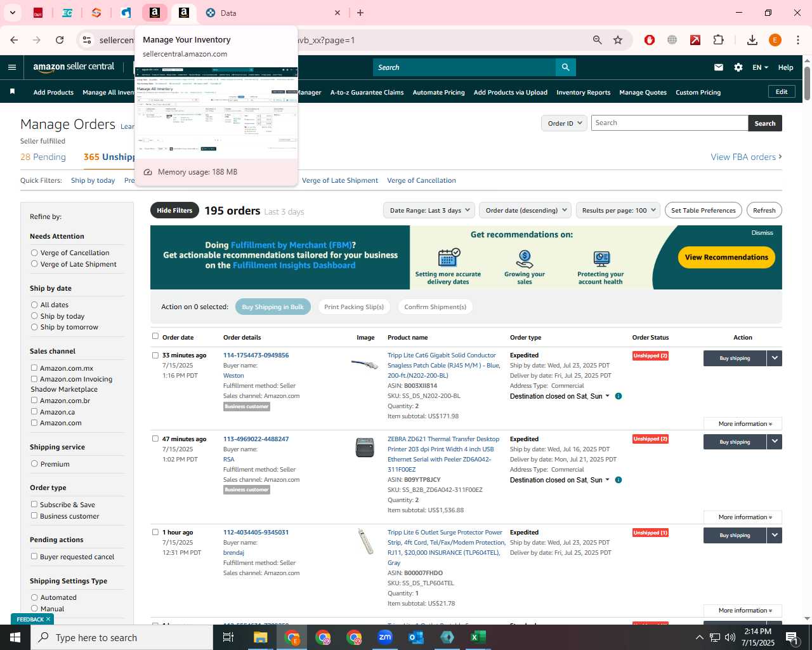
Task: Click info icon for order 114-1754473-0949856 destination
Action: [x=619, y=396]
